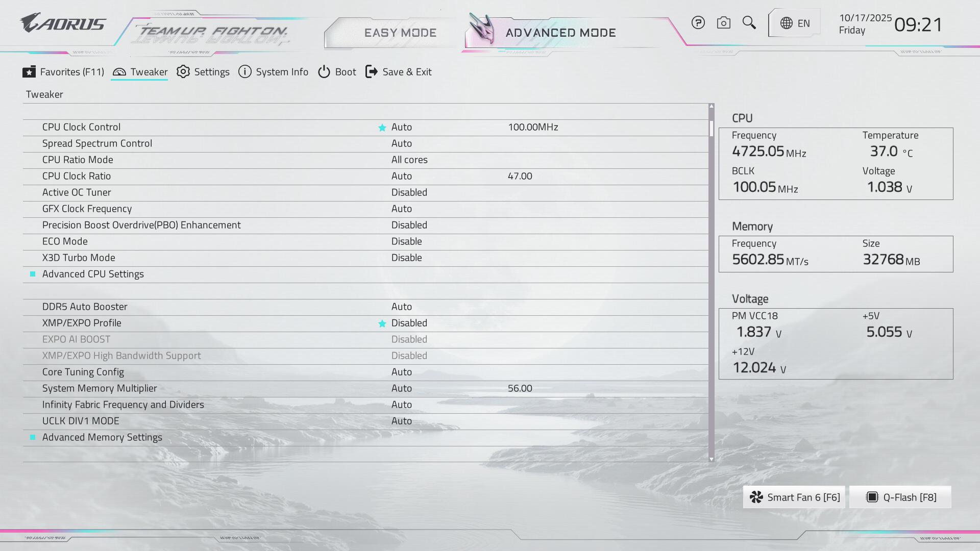Screen dimensions: 980x551
Task: Click the screenshot camera icon
Action: point(723,23)
